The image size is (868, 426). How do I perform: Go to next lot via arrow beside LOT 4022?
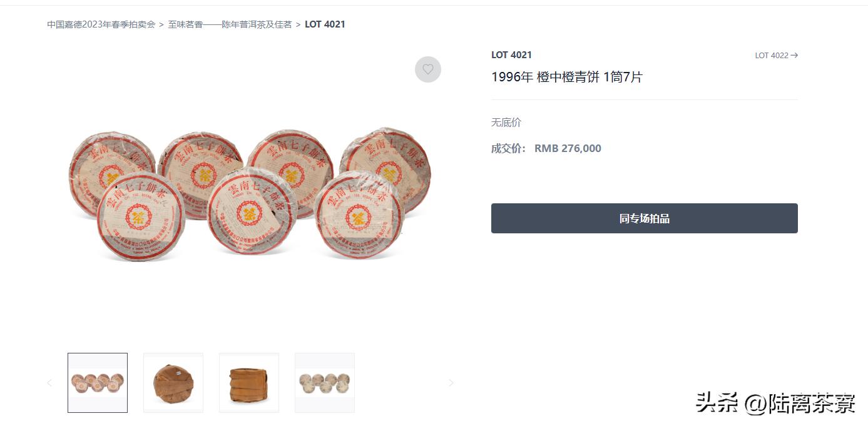pos(794,55)
